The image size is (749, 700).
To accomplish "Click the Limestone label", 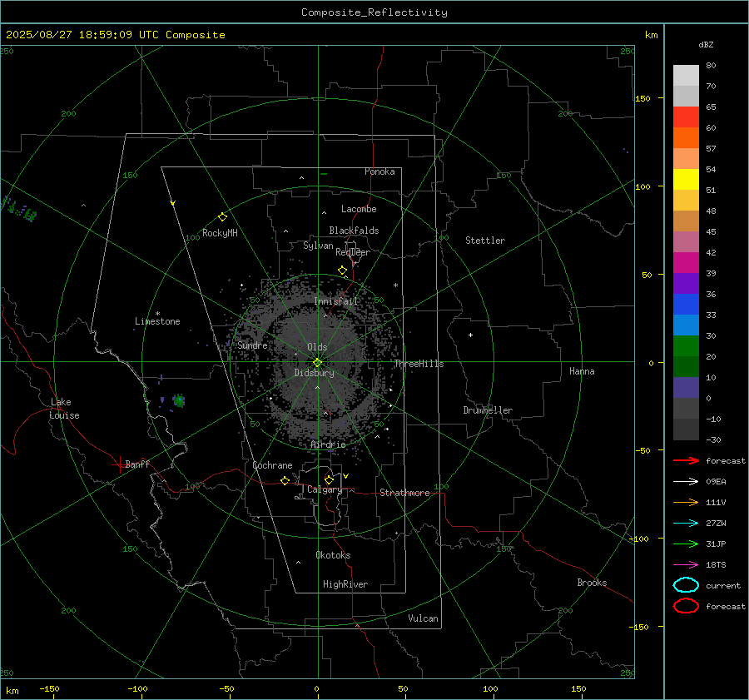I will pos(157,321).
